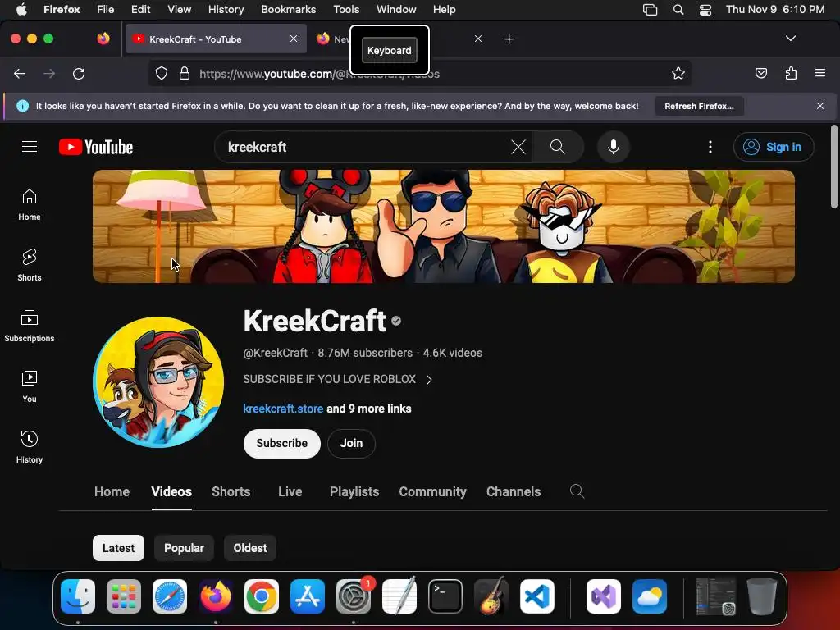Reload the current page
The image size is (840, 630).
(79, 73)
